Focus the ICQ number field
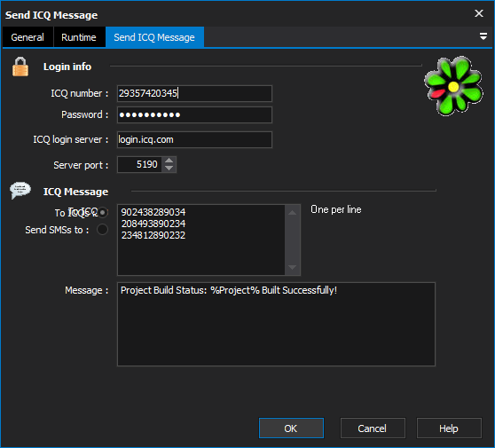Image resolution: width=495 pixels, height=448 pixels. [194, 93]
